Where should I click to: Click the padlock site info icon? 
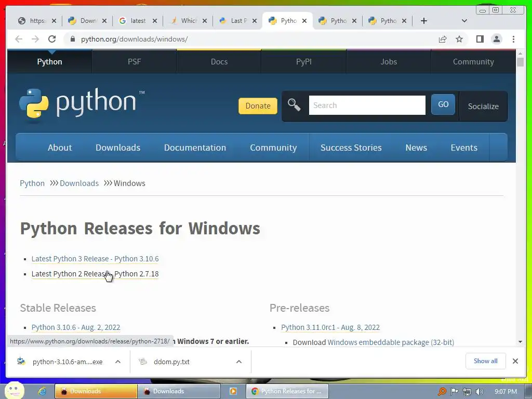(72, 39)
